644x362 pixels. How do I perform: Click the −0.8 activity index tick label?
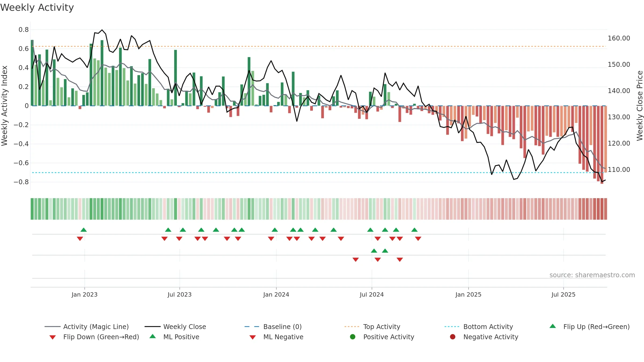pos(21,182)
